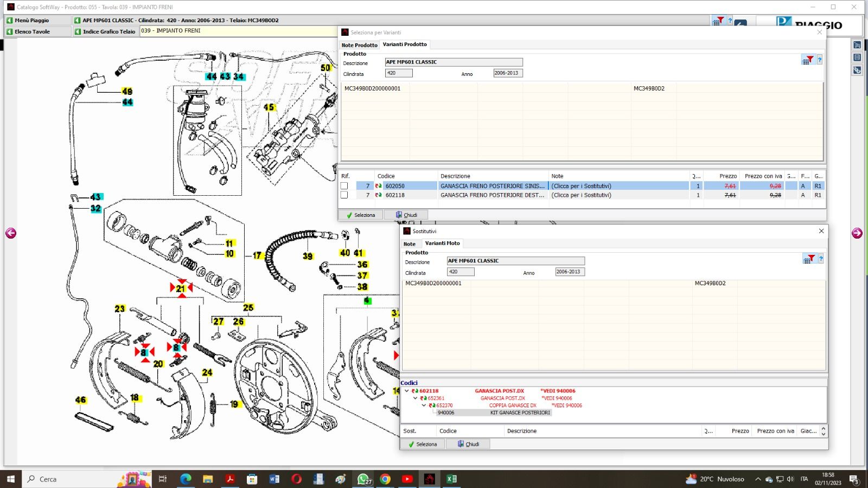Click substitutes icon next to code 602050

coord(378,186)
